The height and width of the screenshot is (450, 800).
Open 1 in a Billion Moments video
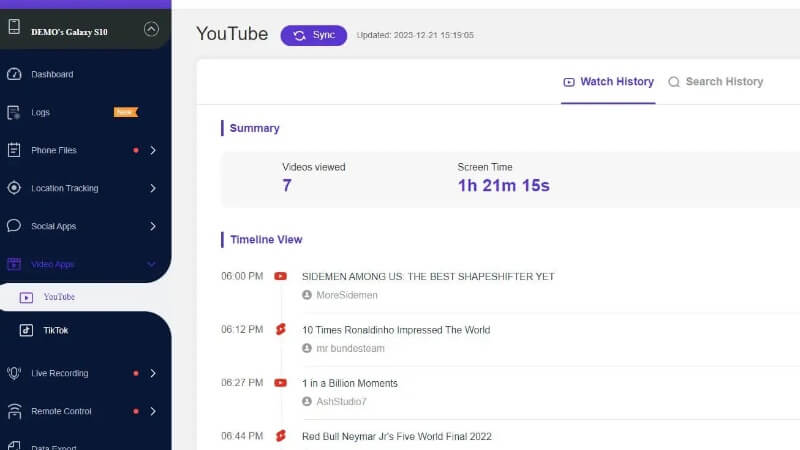(349, 383)
